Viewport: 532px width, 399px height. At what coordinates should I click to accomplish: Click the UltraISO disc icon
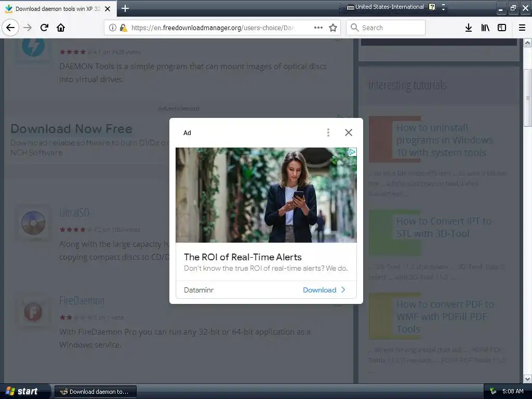pos(33,223)
